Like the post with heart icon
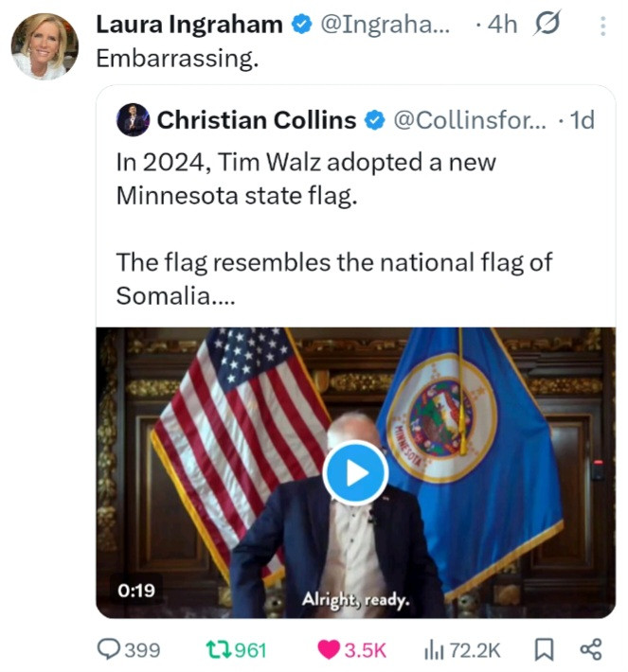Viewport: 628px width, 672px height. coord(330,649)
